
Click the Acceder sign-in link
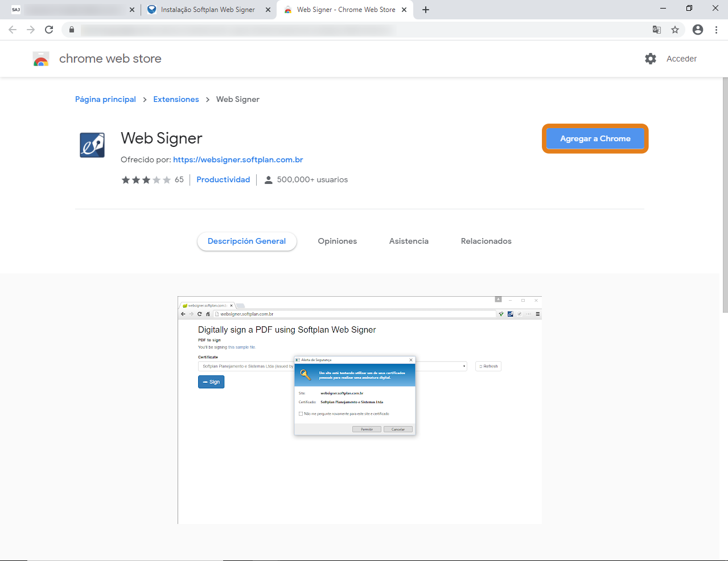tap(681, 59)
